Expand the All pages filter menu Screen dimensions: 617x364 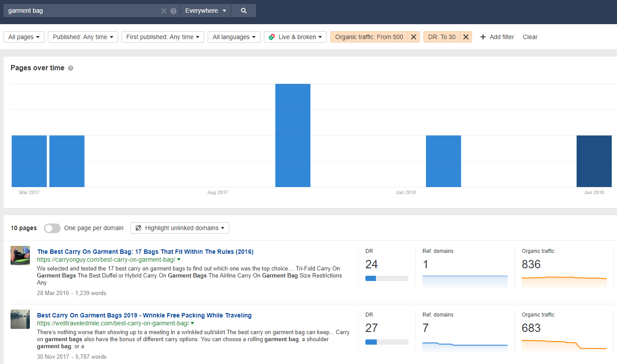24,37
